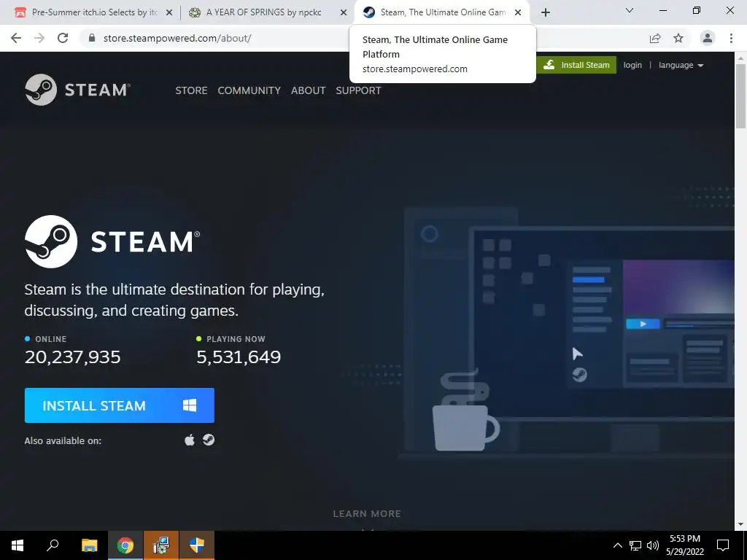Go back to previous page
The height and width of the screenshot is (560, 747).
pos(16,38)
